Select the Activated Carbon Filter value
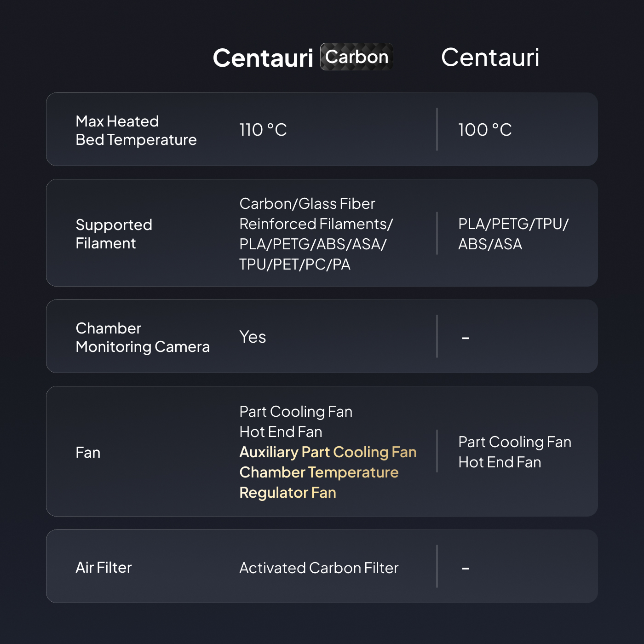Image resolution: width=644 pixels, height=644 pixels. (x=319, y=568)
